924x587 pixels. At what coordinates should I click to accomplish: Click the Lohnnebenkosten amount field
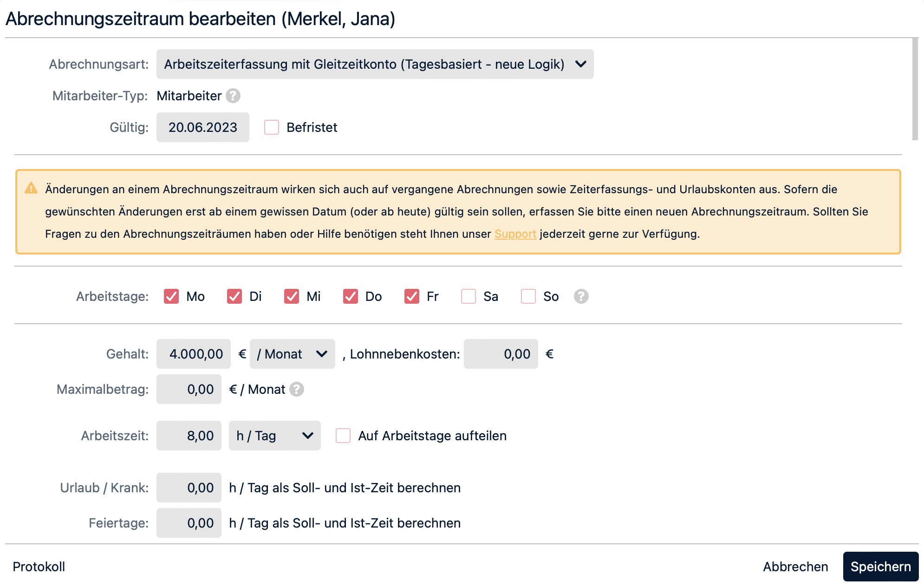[501, 354]
